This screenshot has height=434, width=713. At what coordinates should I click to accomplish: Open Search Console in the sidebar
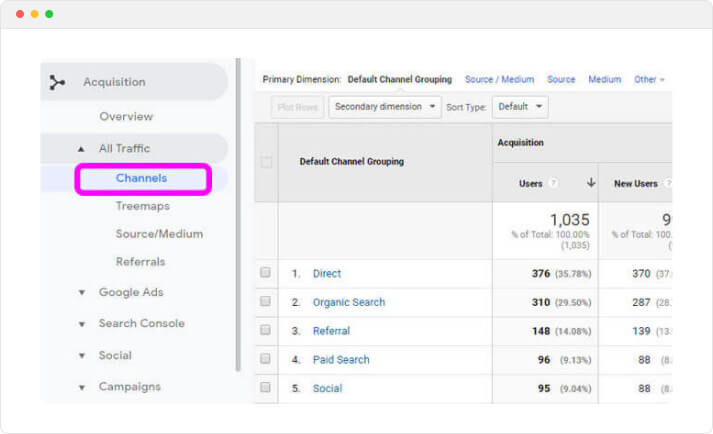[x=141, y=323]
